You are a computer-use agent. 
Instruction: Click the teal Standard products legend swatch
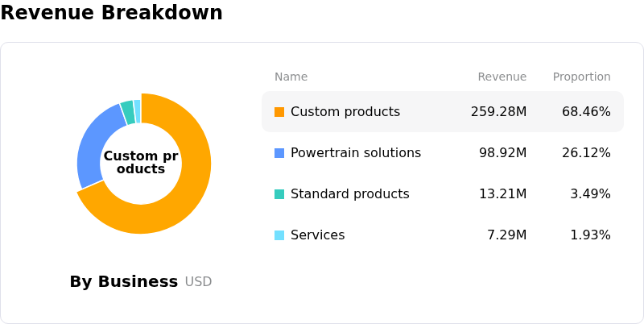(279, 194)
